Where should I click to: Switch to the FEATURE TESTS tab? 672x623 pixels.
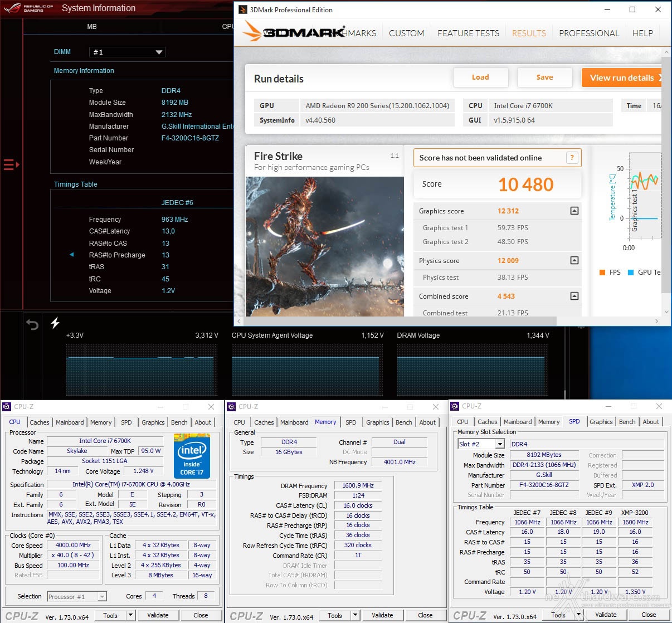pyautogui.click(x=469, y=33)
